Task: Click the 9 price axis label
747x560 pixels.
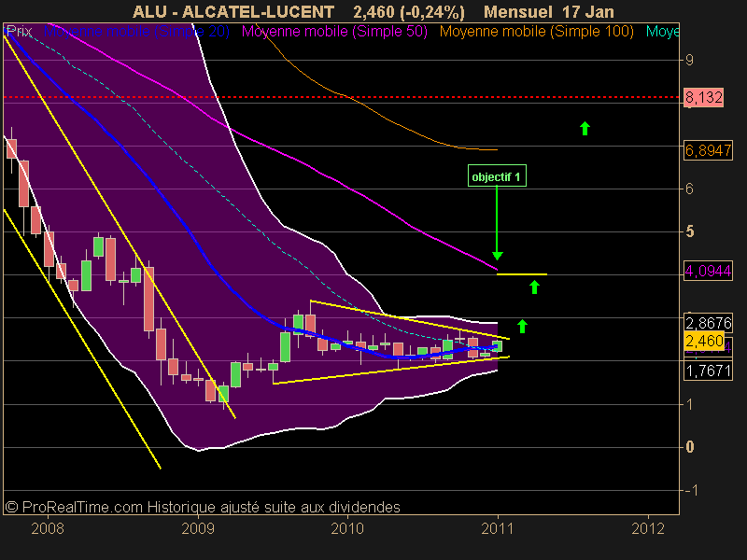Action: [689, 60]
